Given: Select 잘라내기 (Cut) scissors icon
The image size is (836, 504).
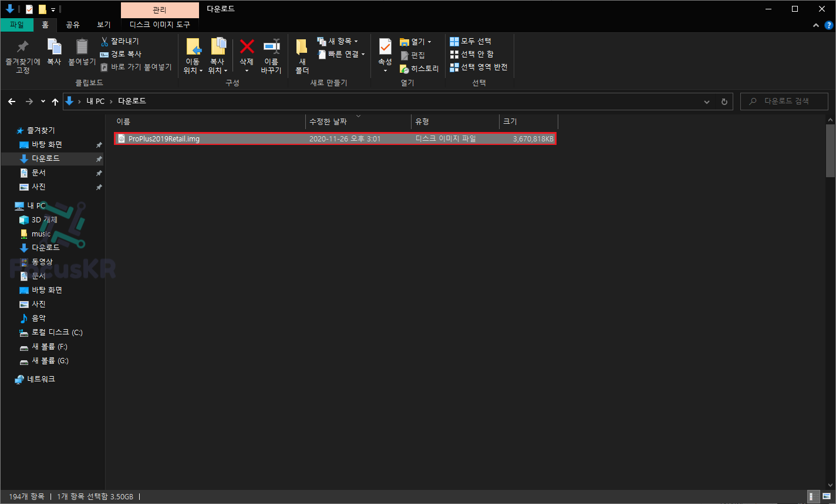Looking at the screenshot, I should 105,42.
